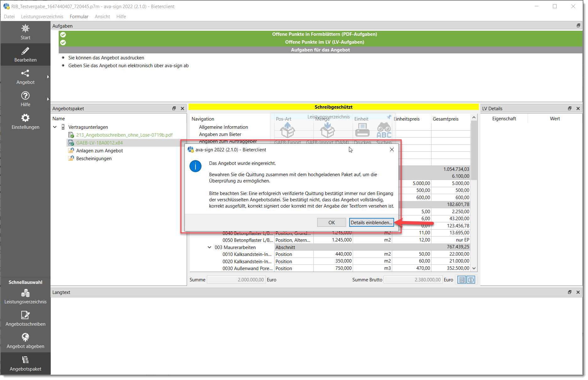Image resolution: width=588 pixels, height=380 pixels.
Task: Select GAEB-LV-18A0012.x84 file
Action: pos(99,143)
